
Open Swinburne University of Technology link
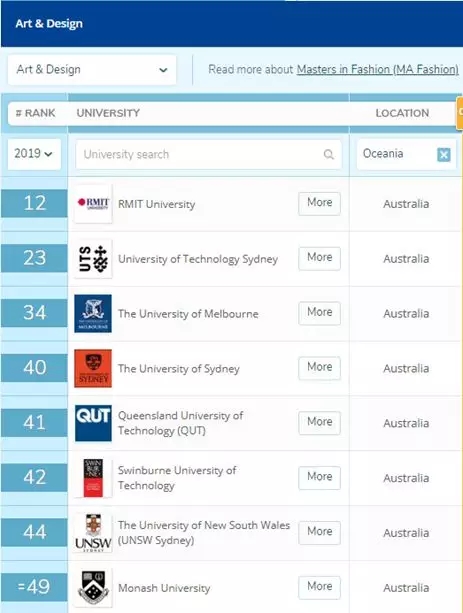[x=177, y=478]
